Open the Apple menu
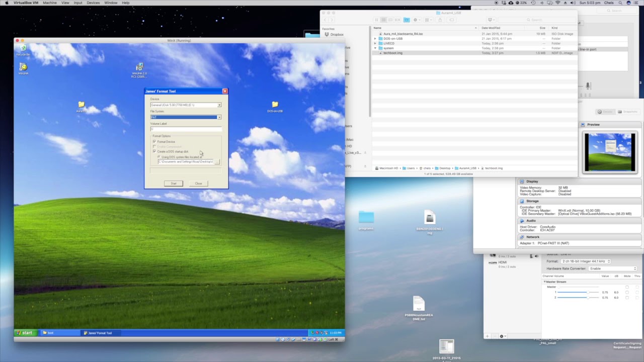 (7, 3)
